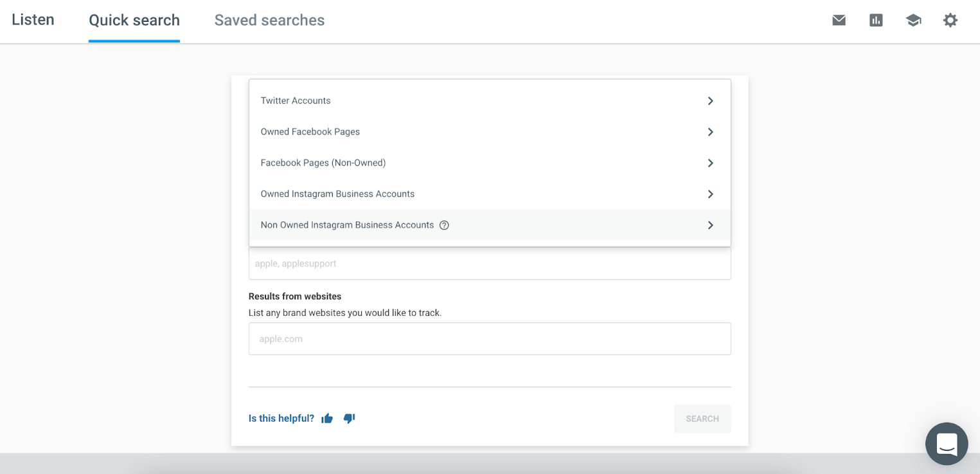Click the apple.com website input field

[490, 339]
